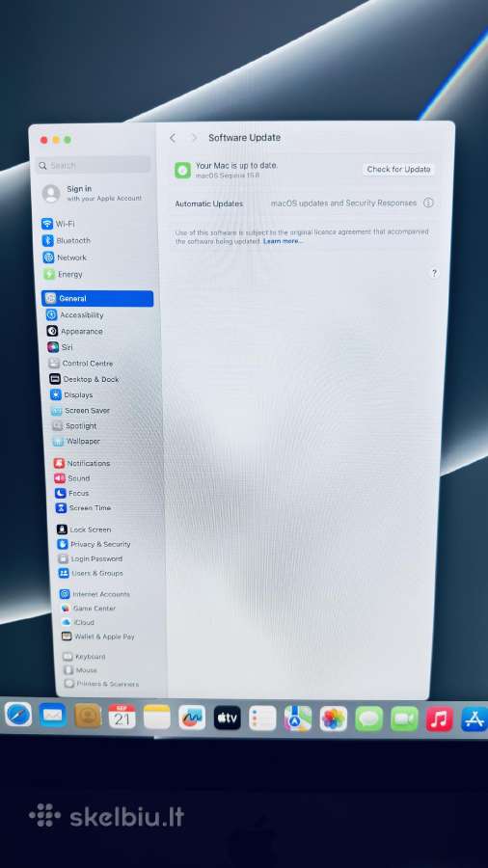Open Printers & Scanners settings

pos(102,684)
